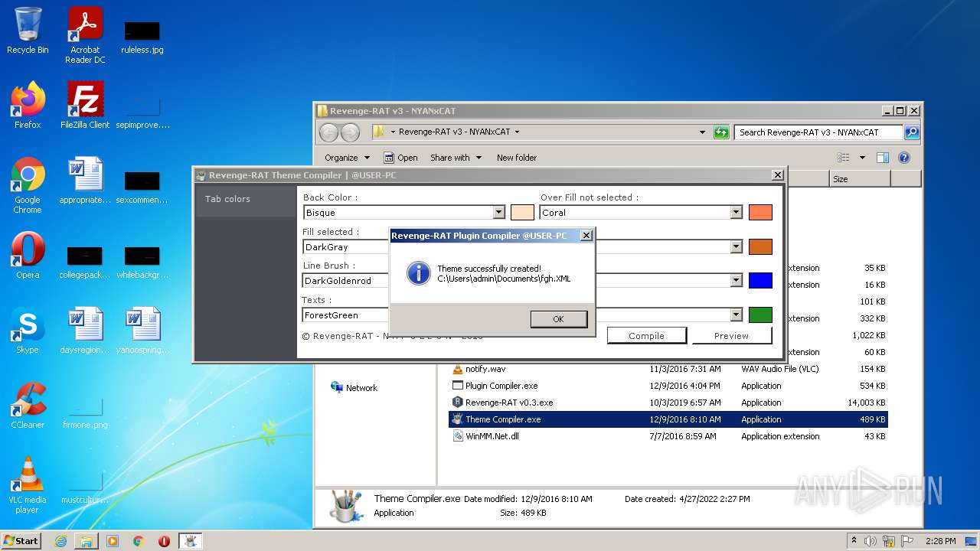Open the Start menu
This screenshot has height=551, width=980.
click(x=21, y=541)
